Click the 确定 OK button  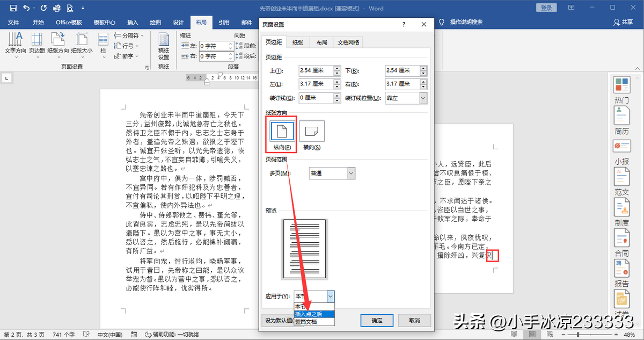[377, 320]
